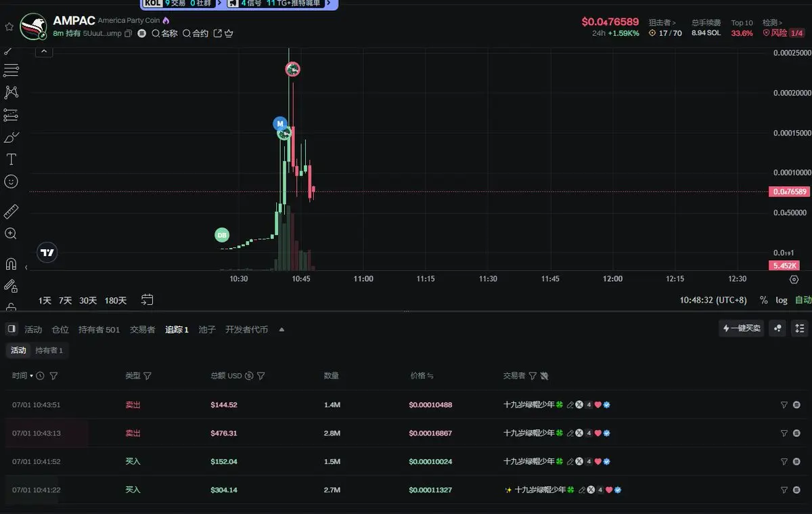
Task: Toggle percent scale on the chart
Action: 764,299
